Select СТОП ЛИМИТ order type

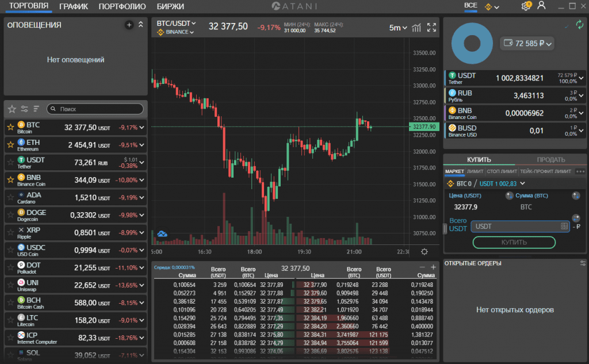pos(502,171)
